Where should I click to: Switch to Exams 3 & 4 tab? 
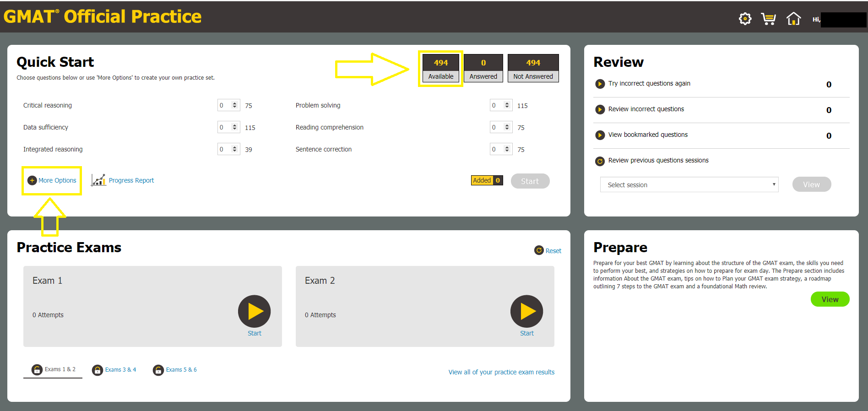point(114,370)
